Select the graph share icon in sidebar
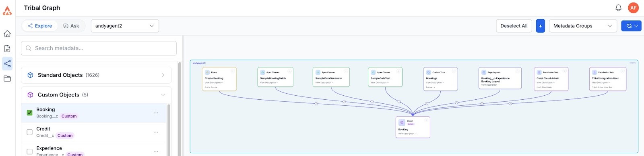 click(x=7, y=64)
